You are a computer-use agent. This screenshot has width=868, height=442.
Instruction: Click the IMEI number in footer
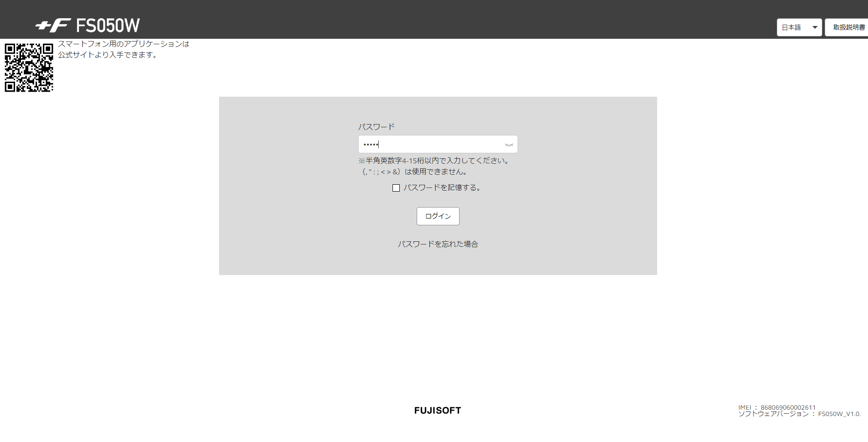tap(788, 407)
